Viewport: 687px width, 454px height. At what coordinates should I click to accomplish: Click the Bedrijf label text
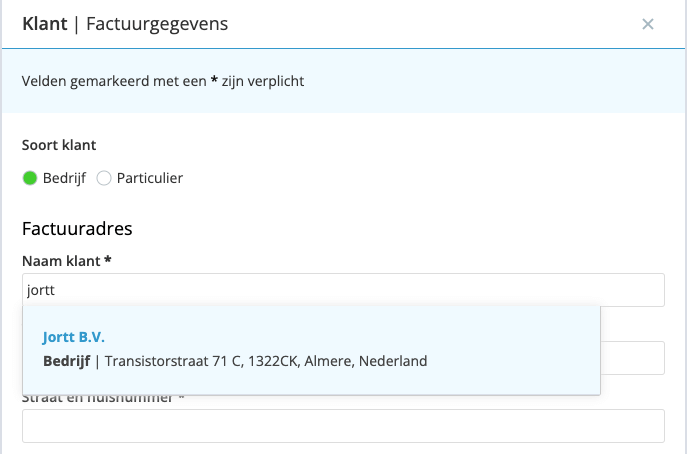(64, 178)
